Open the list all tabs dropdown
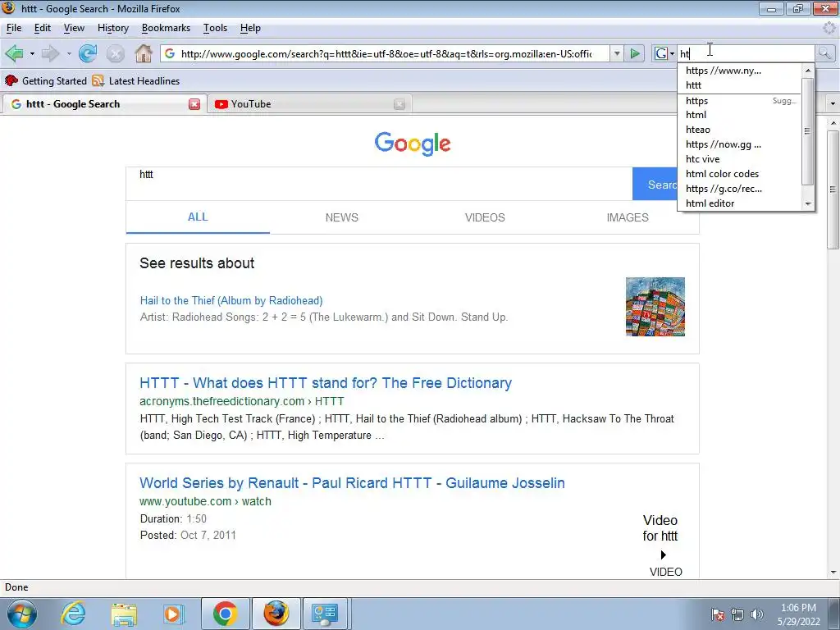 pyautogui.click(x=833, y=104)
